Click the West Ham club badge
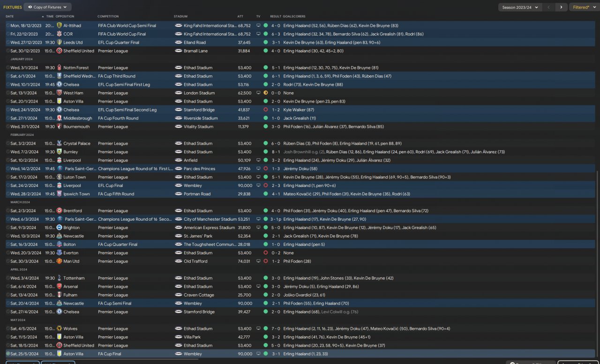600x364 pixels. coord(60,93)
